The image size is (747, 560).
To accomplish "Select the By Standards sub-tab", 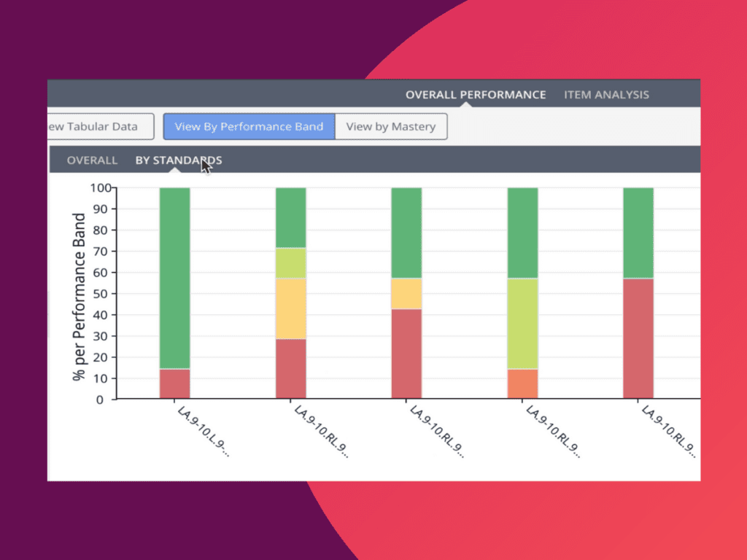I will click(x=178, y=160).
